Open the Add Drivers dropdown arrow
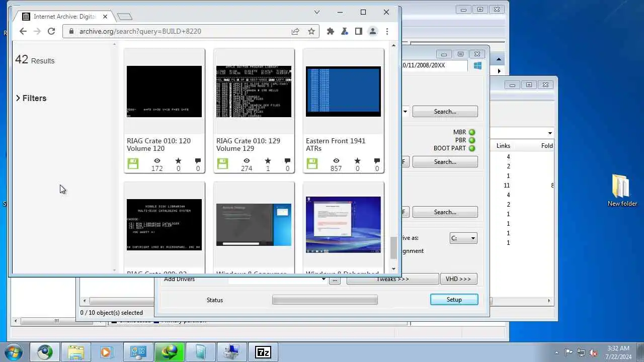This screenshot has width=644, height=362. 324,280
